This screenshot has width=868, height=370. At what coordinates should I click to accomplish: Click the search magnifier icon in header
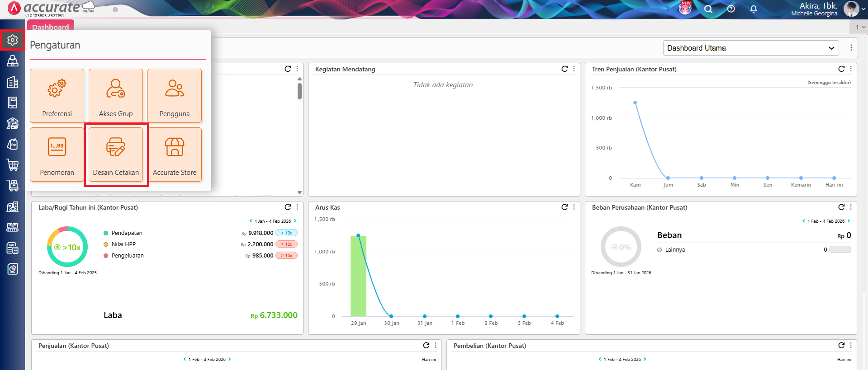coord(708,9)
